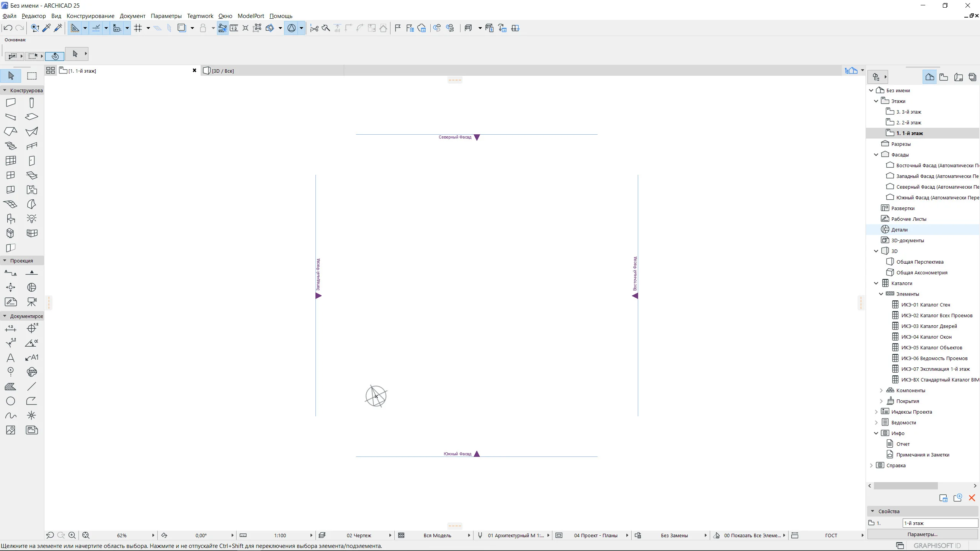980x551 pixels.
Task: Click the navigator horizontal scrollbar
Action: [905, 486]
